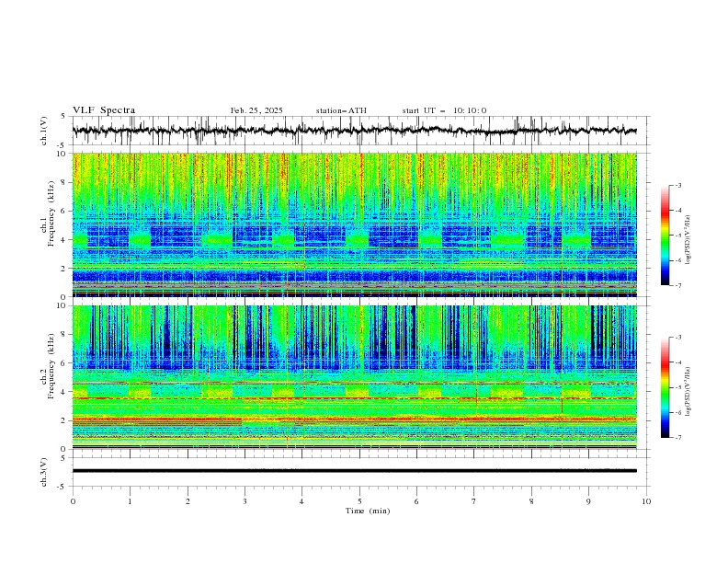This screenshot has height=563, width=728.
Task: Click the 'Time (min)' axis label
Action: point(368,511)
